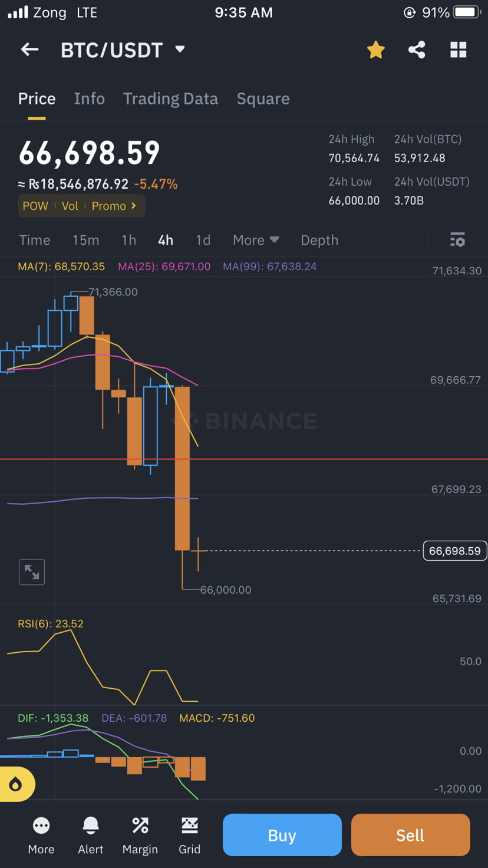The width and height of the screenshot is (488, 868).
Task: Go back using the left arrow
Action: tap(29, 50)
